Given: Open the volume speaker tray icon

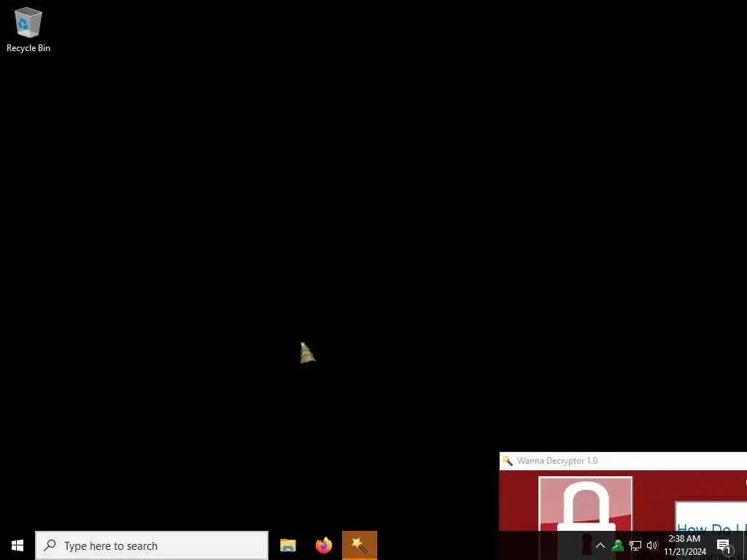Looking at the screenshot, I should [x=651, y=545].
